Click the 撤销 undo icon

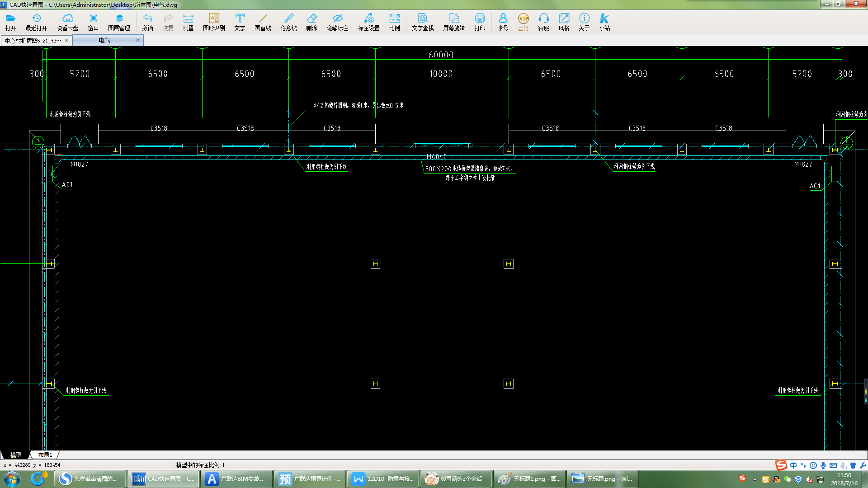tap(147, 22)
